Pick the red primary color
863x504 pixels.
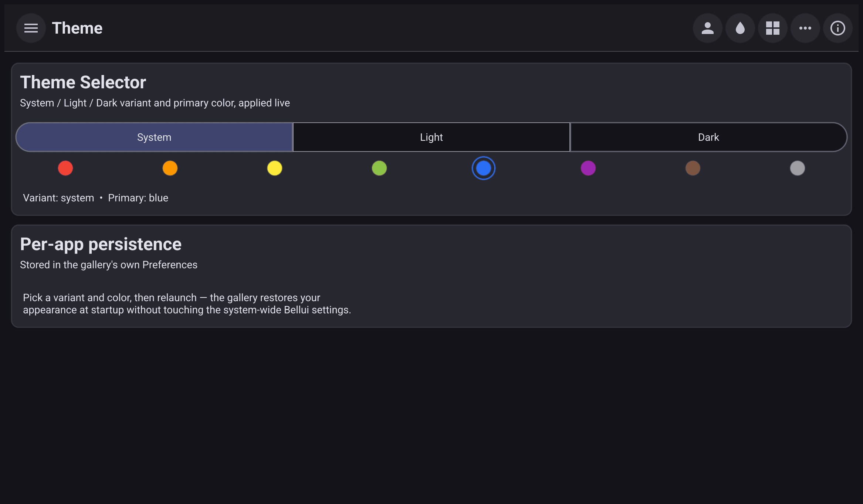point(65,168)
